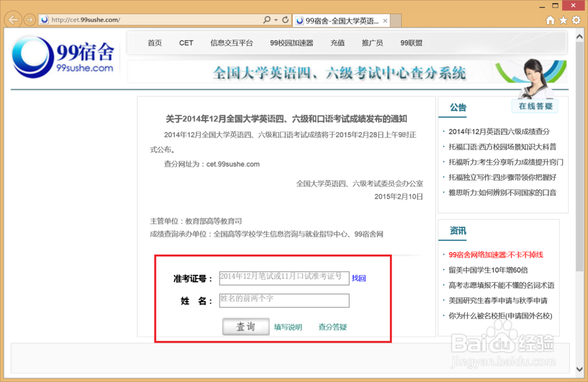Open the Tools gear icon

pyautogui.click(x=576, y=20)
